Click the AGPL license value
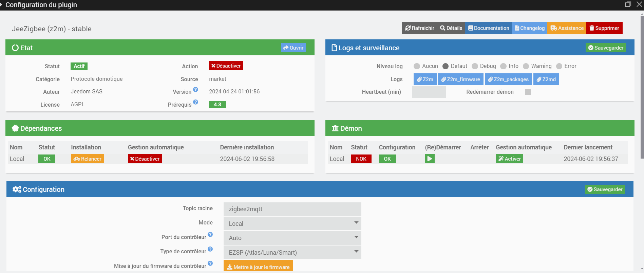 click(x=78, y=105)
